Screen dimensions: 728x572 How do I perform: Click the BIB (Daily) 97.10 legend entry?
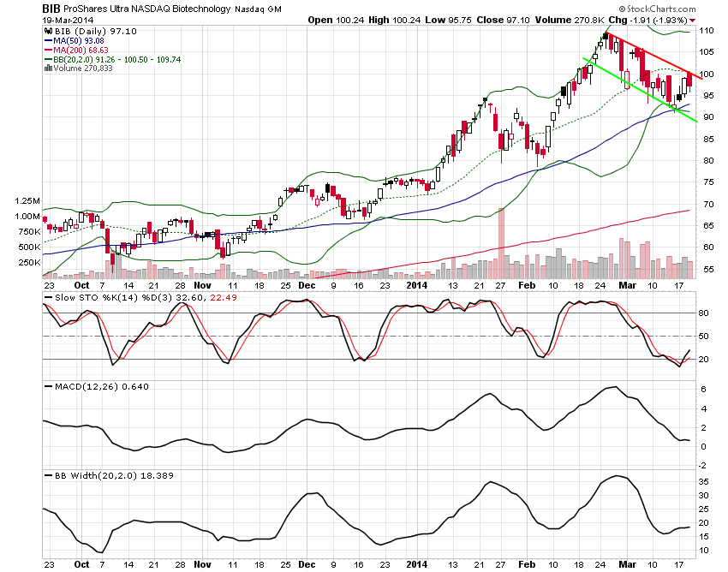(96, 31)
